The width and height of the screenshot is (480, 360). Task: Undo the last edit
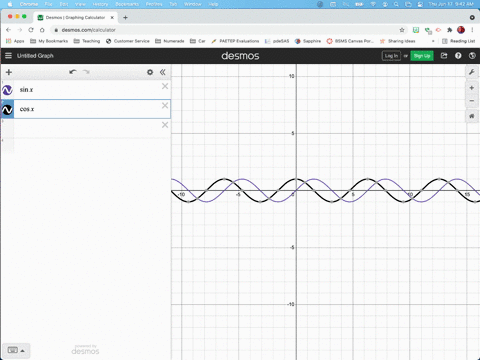pos(73,72)
